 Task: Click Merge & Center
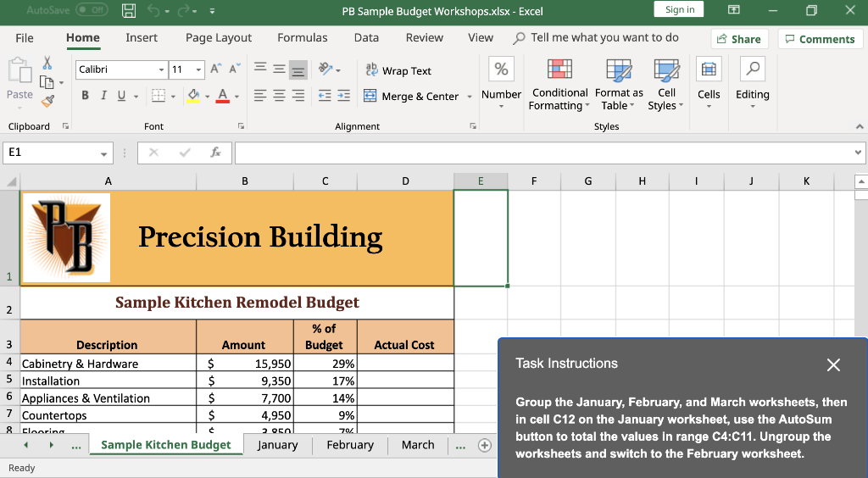click(x=411, y=96)
